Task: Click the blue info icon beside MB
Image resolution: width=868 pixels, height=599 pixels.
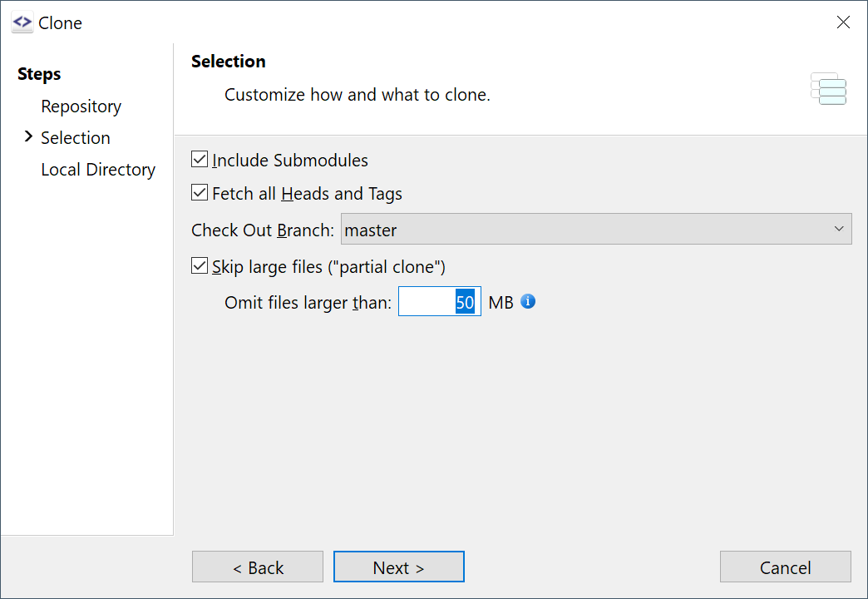Action: click(x=528, y=301)
